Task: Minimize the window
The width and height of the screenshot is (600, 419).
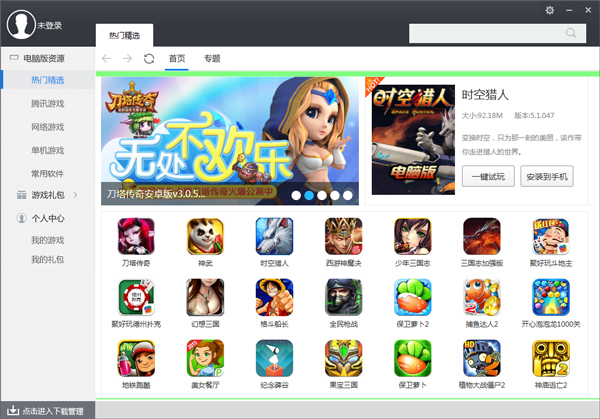Action: [569, 10]
